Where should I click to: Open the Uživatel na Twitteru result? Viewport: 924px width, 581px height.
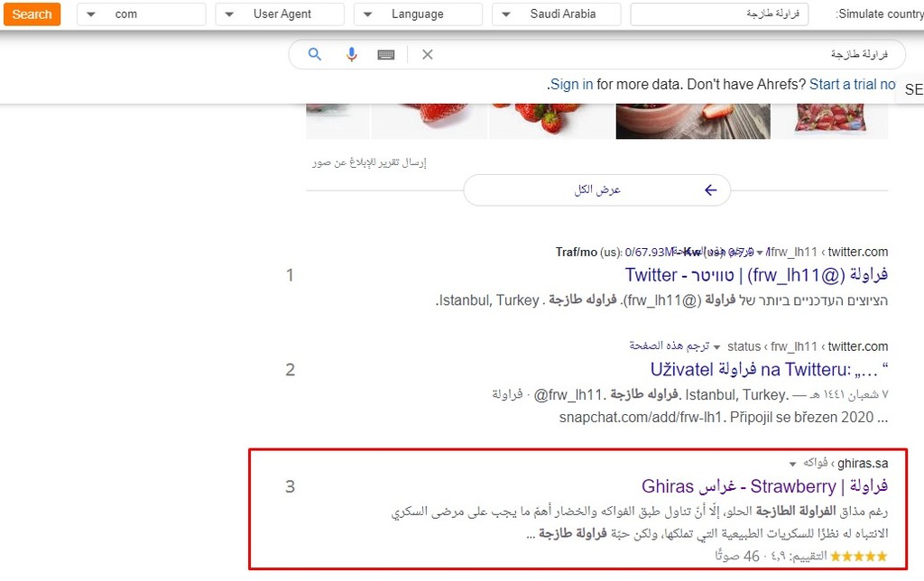coord(769,370)
